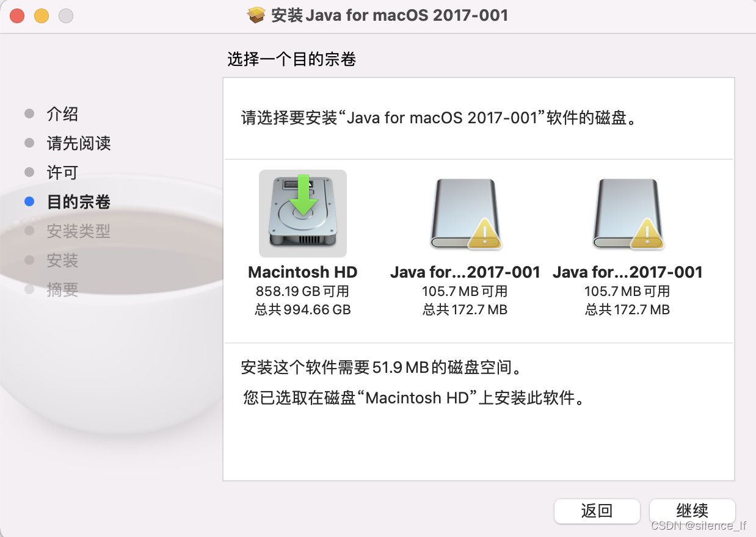The height and width of the screenshot is (537, 756).
Task: Choose the 安装类型 step
Action: [79, 231]
